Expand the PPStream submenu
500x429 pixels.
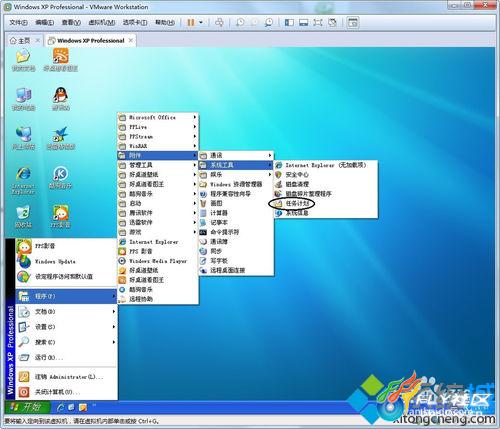pos(158,137)
